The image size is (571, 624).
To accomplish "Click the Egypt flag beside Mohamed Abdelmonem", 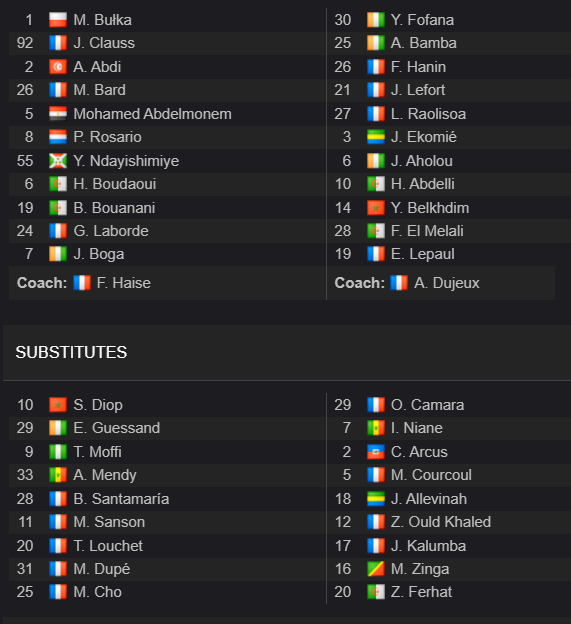I will (x=58, y=114).
